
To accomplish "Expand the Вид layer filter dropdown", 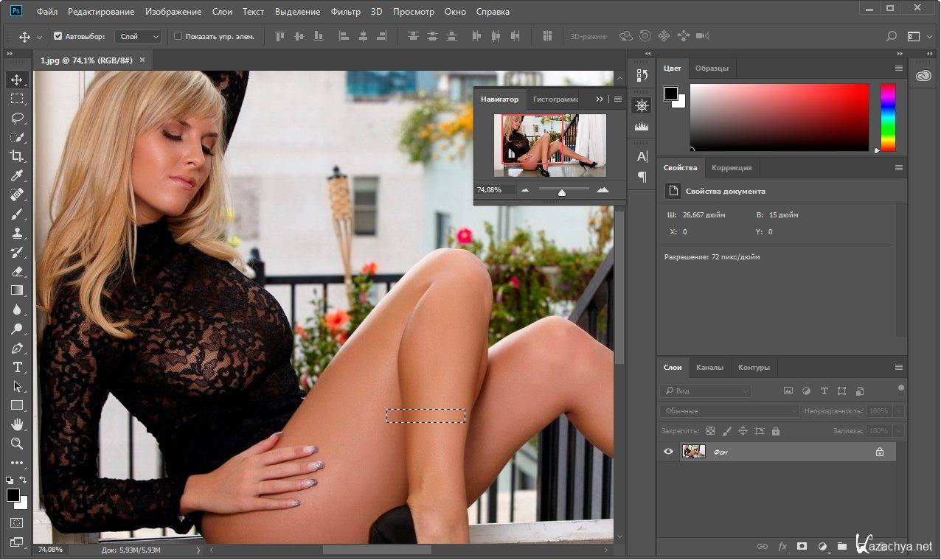I will point(706,391).
